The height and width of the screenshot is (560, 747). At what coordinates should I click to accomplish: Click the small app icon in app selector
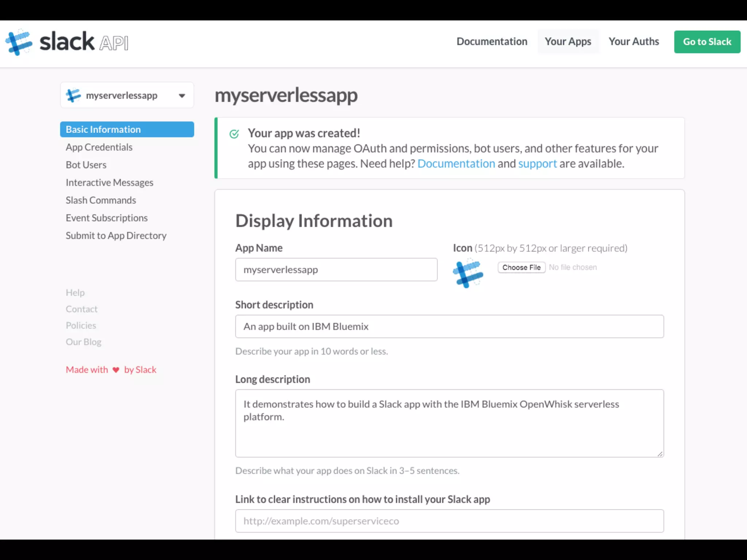73,96
